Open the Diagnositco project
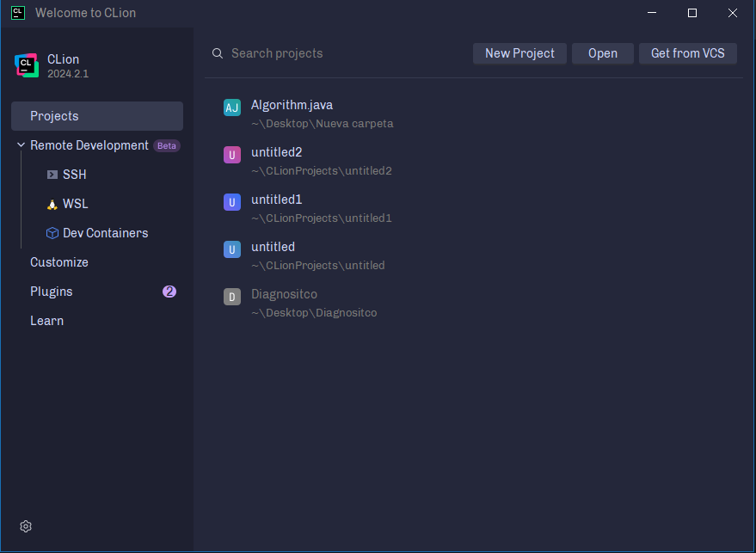Viewport: 756px width, 553px height. pos(284,294)
